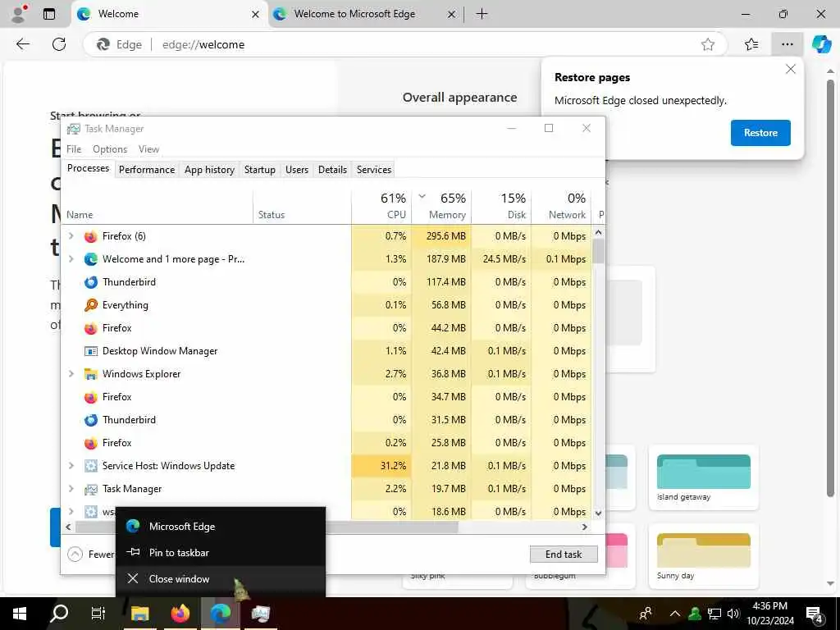
Task: Select the Island getaway theme swatch
Action: (x=703, y=478)
